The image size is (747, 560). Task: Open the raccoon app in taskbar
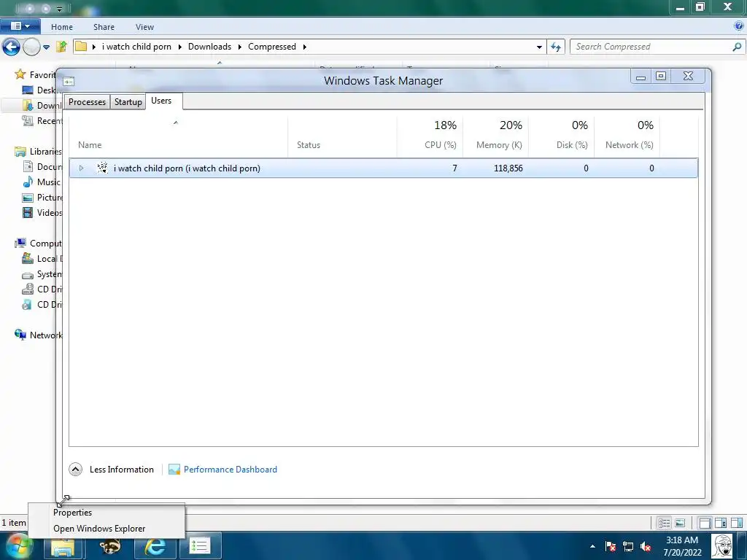tap(110, 546)
